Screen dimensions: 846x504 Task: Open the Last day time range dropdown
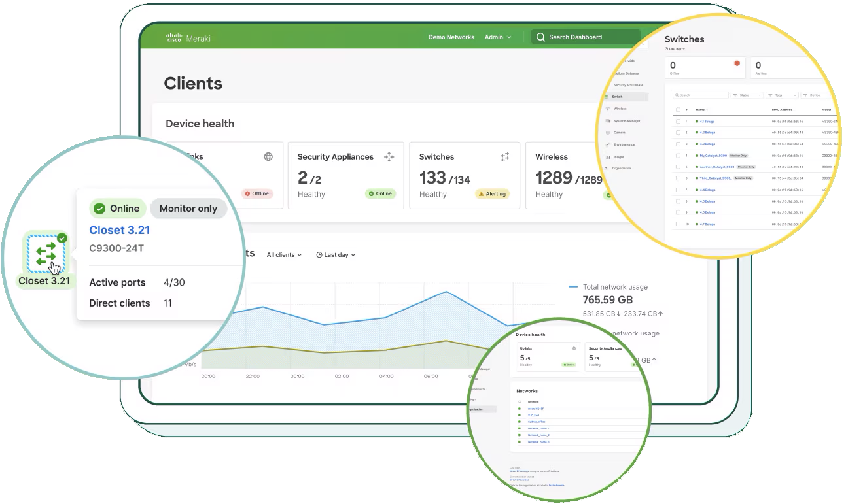pyautogui.click(x=336, y=255)
